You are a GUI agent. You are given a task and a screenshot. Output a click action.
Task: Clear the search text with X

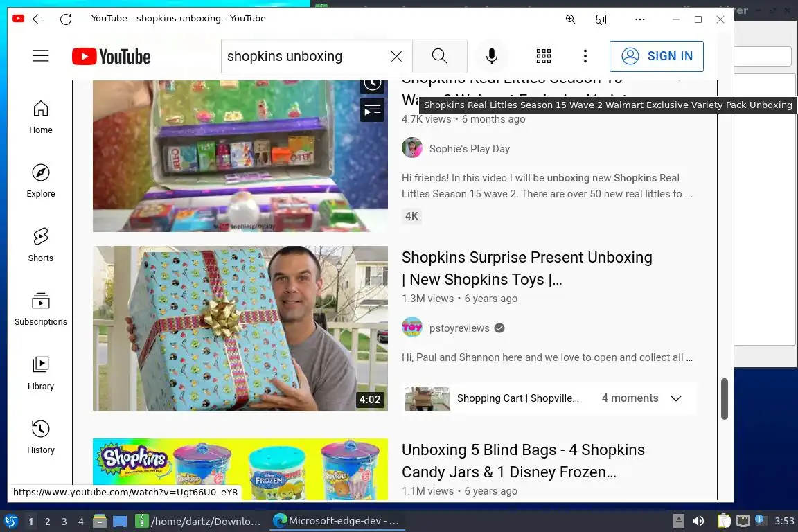(396, 57)
